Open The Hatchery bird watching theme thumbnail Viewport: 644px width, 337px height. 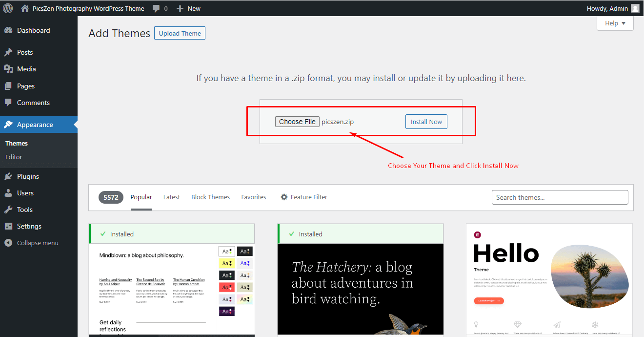361,290
